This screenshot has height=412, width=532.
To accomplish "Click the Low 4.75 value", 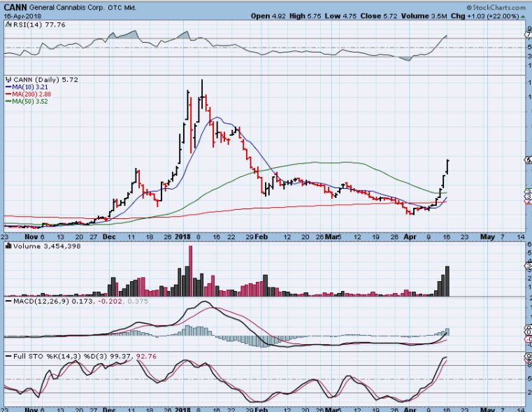I will point(340,16).
